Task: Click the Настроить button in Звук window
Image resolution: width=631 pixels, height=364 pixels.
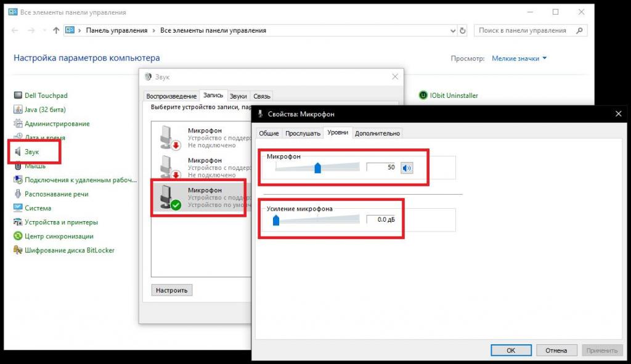Action: [x=172, y=290]
